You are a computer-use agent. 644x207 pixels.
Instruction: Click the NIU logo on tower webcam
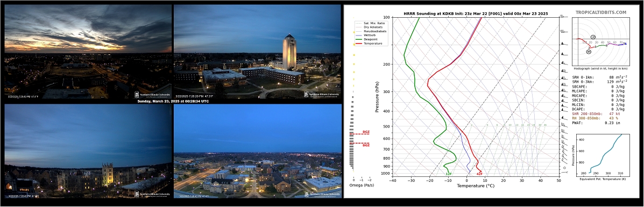(322, 95)
